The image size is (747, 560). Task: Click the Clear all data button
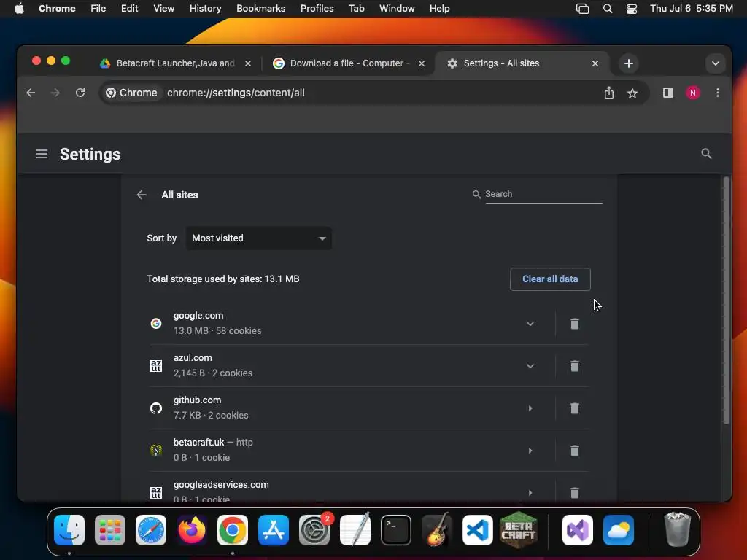tap(550, 279)
